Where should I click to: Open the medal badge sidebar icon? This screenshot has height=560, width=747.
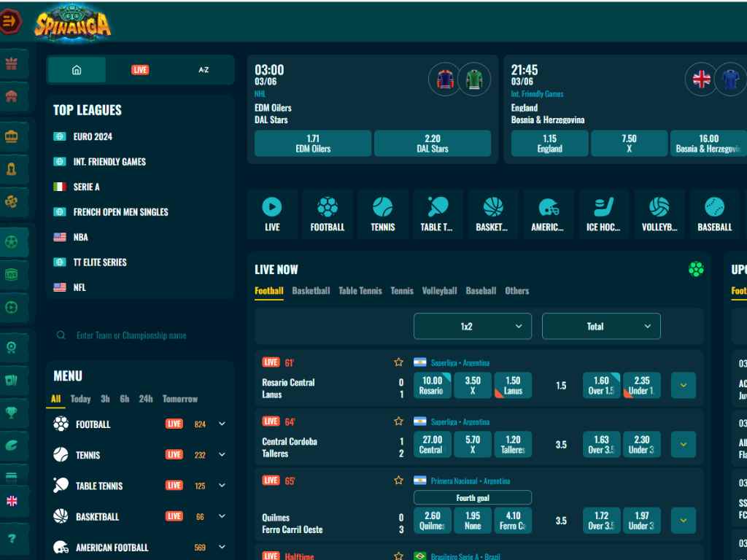point(12,347)
